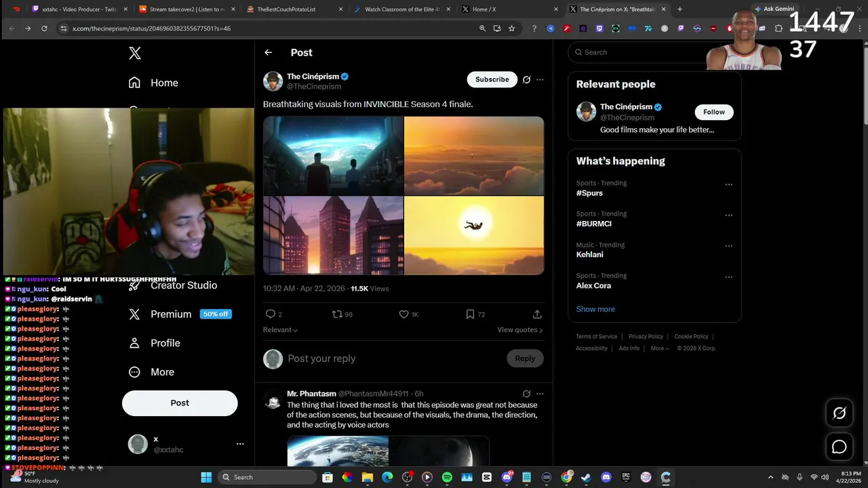
Task: Open more options for Alex Cora trend
Action: click(729, 277)
